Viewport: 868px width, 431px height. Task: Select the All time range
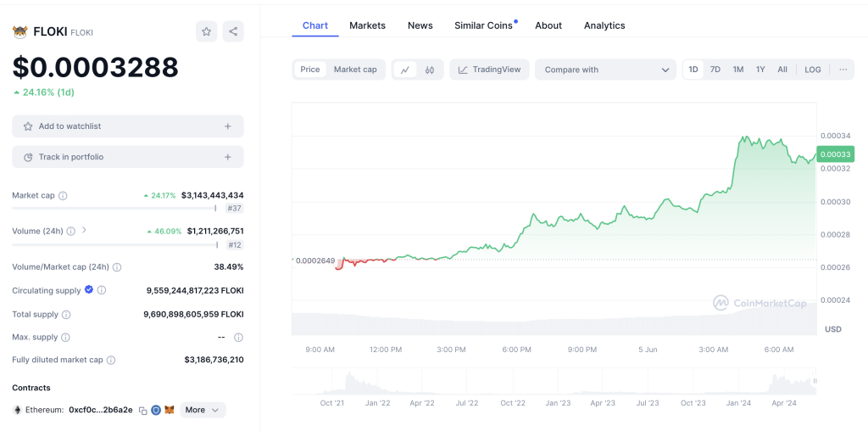click(782, 70)
